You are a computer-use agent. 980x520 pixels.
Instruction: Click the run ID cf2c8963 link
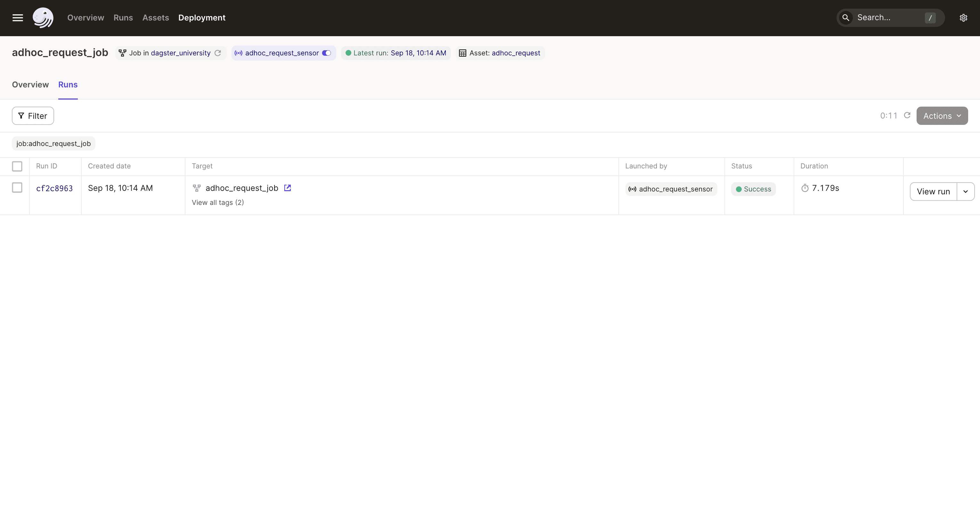(x=54, y=188)
